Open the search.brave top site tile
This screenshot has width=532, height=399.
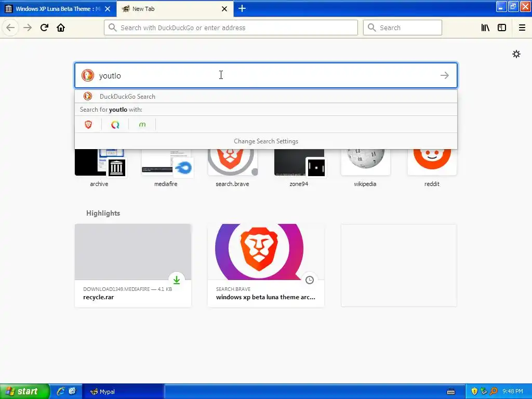click(232, 168)
